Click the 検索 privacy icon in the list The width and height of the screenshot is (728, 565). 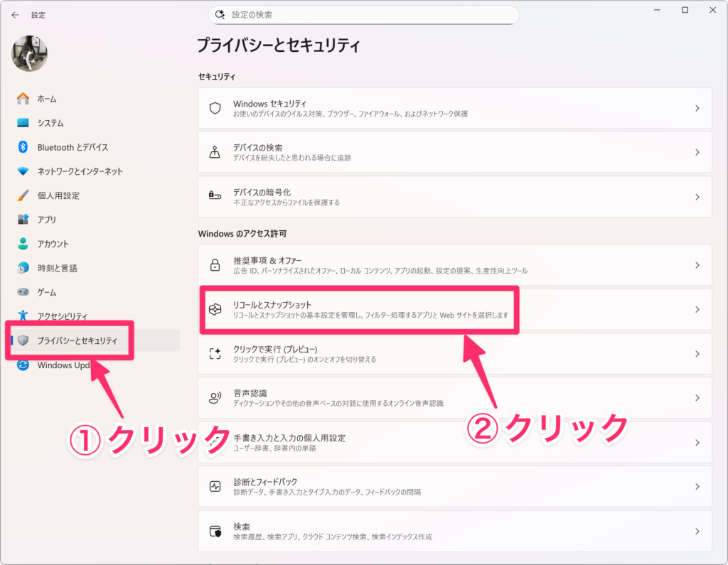(x=215, y=531)
